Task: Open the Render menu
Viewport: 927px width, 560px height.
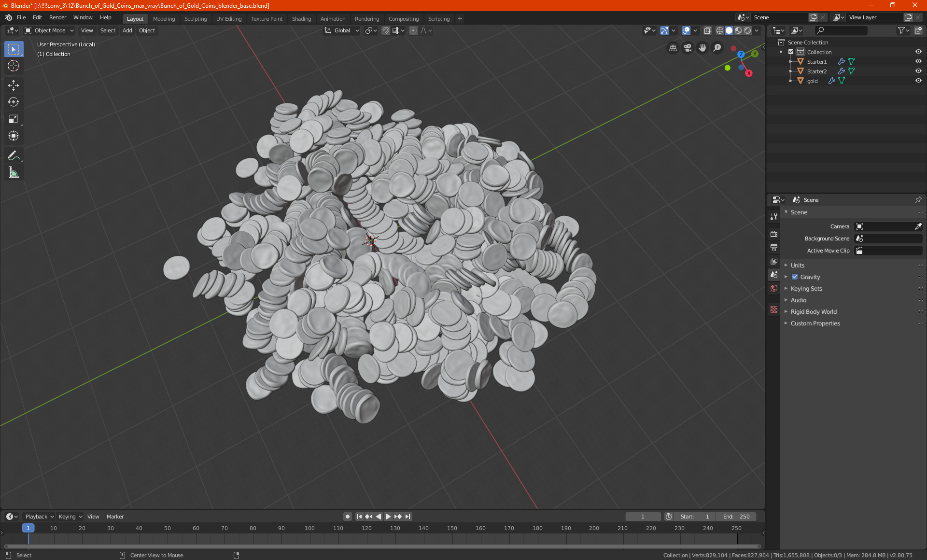Action: [x=57, y=17]
